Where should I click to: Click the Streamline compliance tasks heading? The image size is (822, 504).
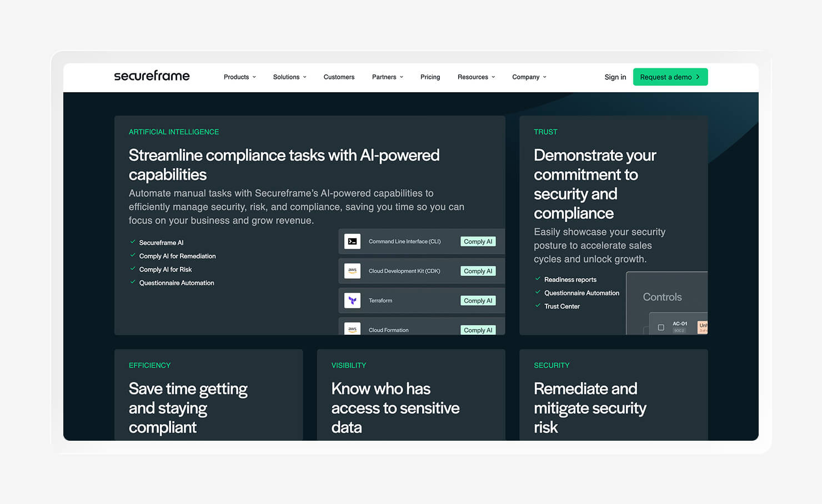pos(284,164)
